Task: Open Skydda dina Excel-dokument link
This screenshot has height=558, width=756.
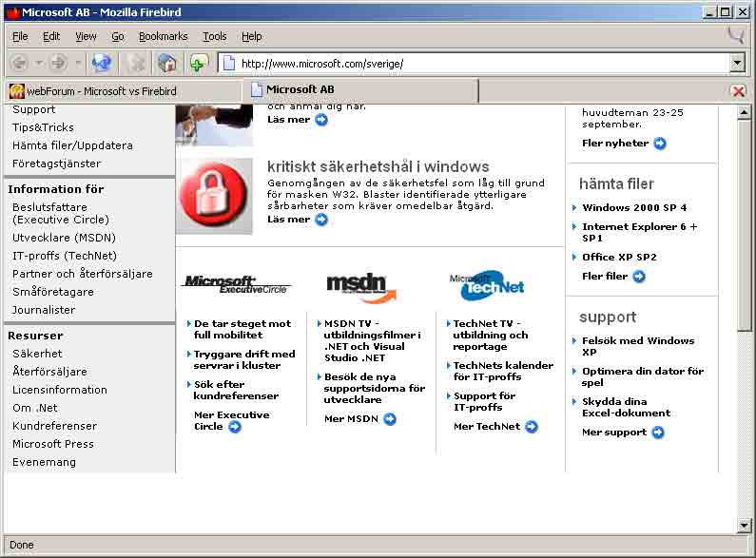Action: 627,407
